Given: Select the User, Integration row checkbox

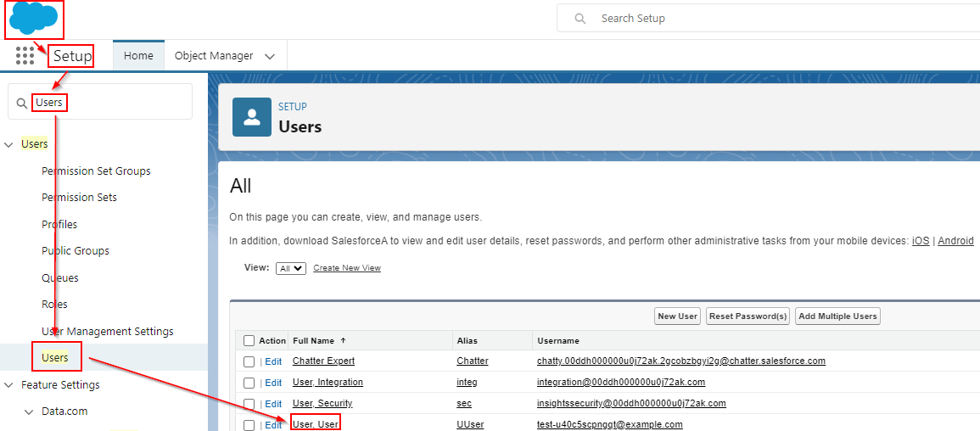Looking at the screenshot, I should 249,383.
